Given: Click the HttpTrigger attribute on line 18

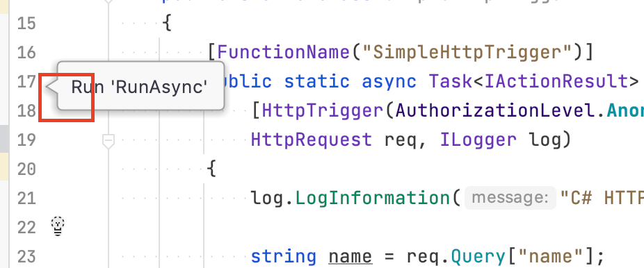Looking at the screenshot, I should [x=322, y=110].
